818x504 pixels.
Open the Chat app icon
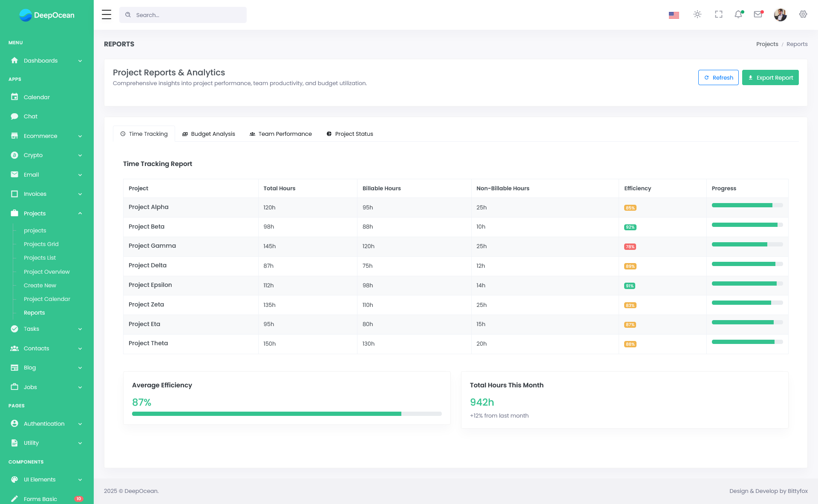[30, 116]
